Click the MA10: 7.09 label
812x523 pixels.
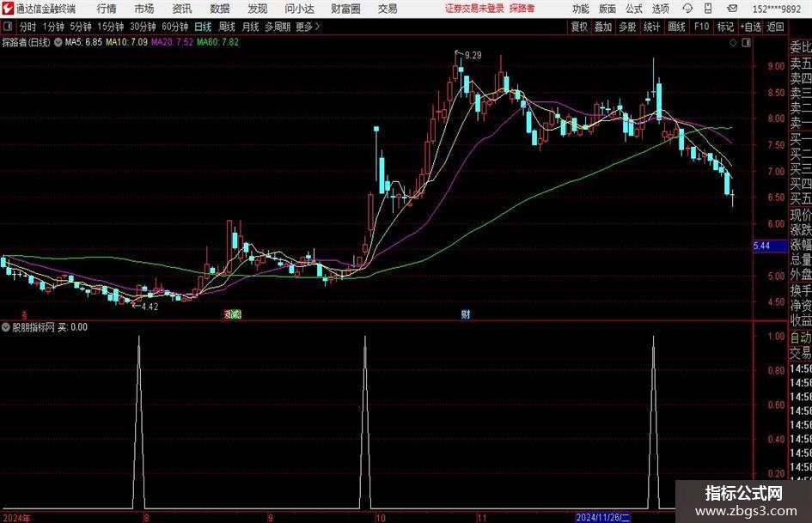126,42
